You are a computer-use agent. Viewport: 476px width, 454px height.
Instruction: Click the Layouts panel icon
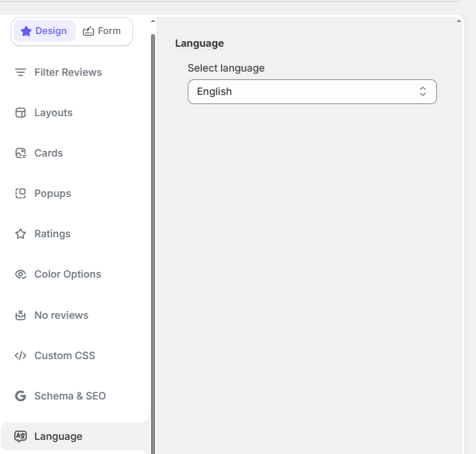20,113
